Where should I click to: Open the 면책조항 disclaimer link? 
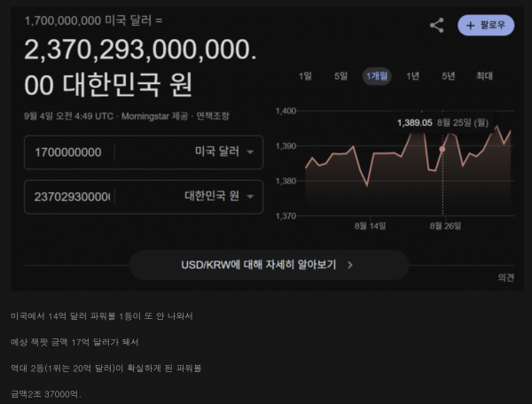point(214,115)
